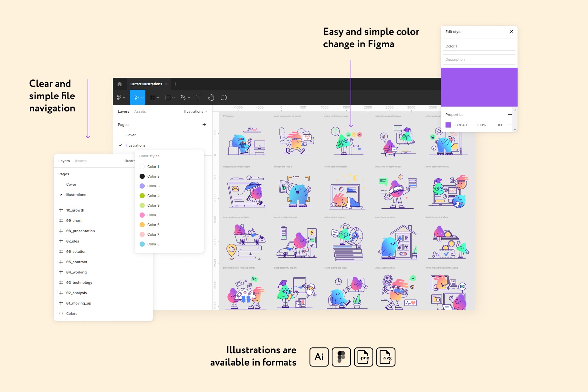Viewport: 588px width, 392px height.
Task: Select the 02_analysis frame layer
Action: 76,293
